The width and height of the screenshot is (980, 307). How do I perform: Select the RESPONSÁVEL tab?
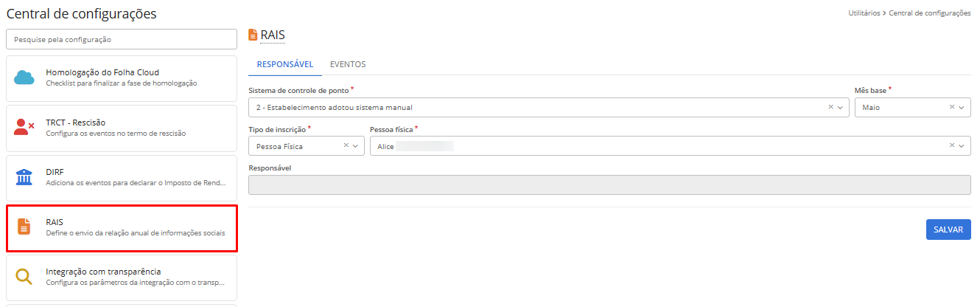(285, 64)
